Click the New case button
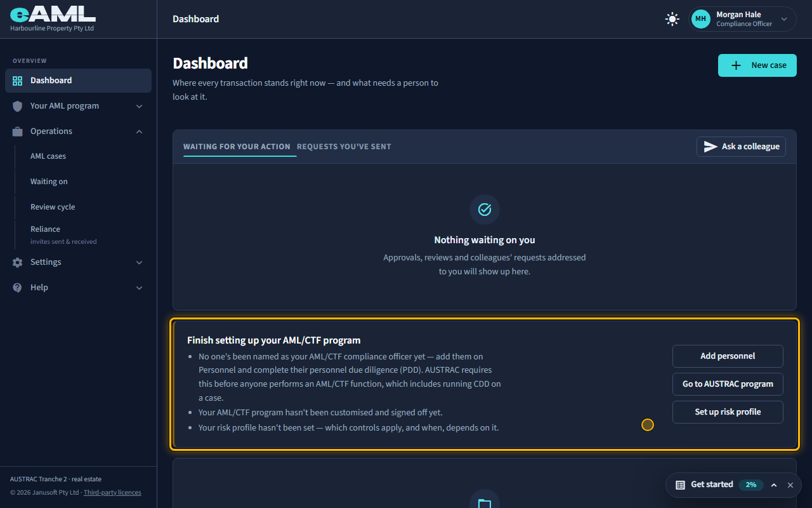Viewport: 812px width, 508px height. tap(757, 65)
